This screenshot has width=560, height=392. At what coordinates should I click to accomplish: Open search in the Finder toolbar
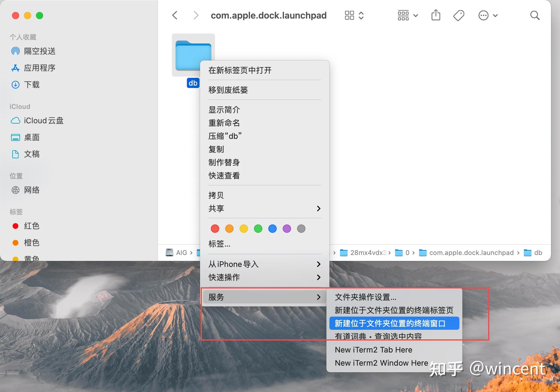(x=535, y=15)
